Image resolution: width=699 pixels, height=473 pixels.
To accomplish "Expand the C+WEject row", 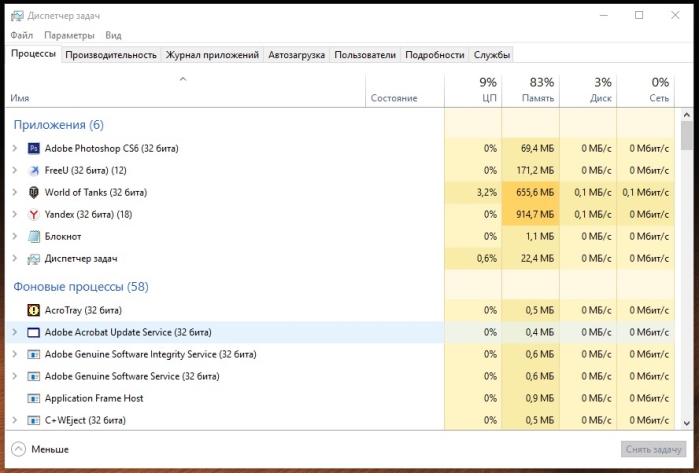I will coord(15,420).
